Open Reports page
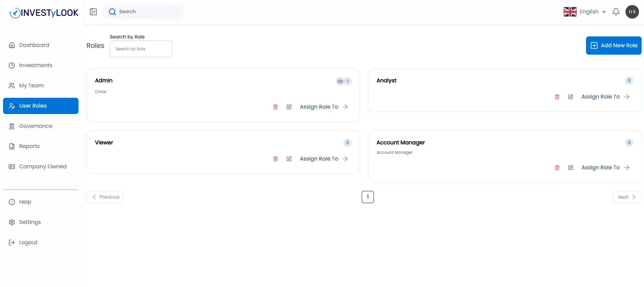 [x=41, y=146]
